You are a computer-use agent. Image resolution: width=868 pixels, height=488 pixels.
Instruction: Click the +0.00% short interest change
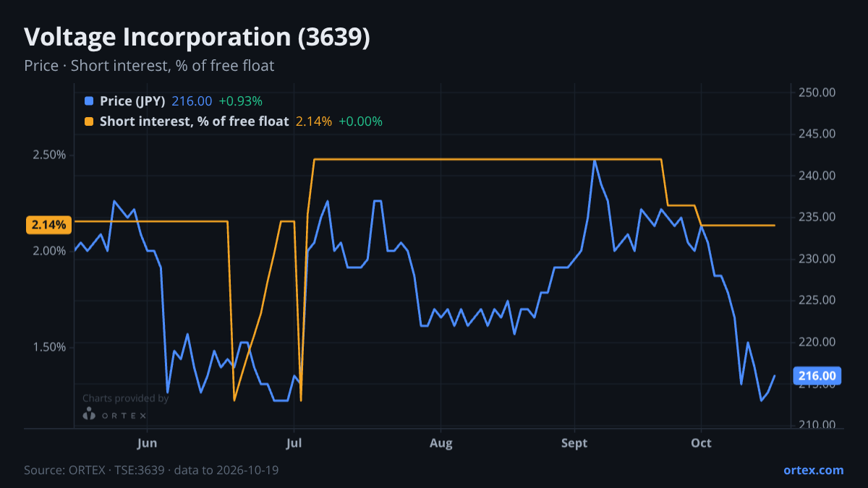click(x=360, y=121)
